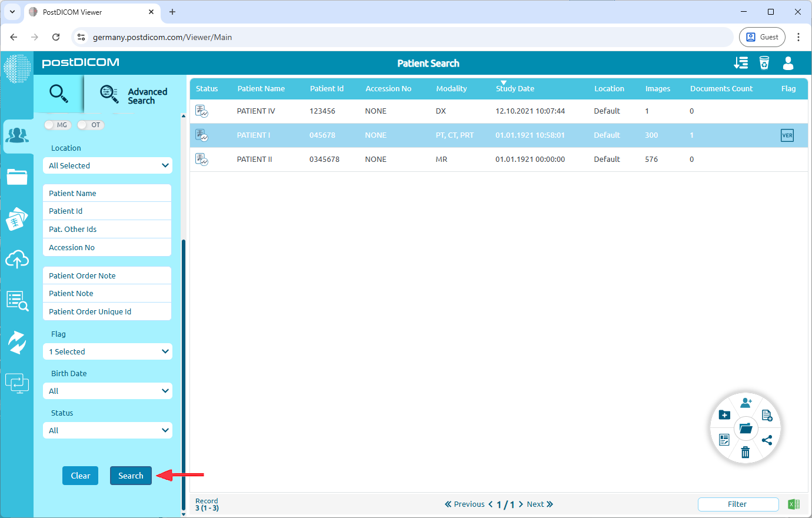Expand the Birth Date dropdown
Image resolution: width=812 pixels, height=518 pixels.
click(x=108, y=391)
